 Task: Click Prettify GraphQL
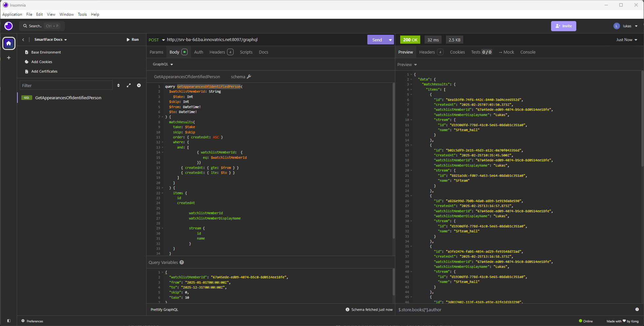pyautogui.click(x=164, y=310)
